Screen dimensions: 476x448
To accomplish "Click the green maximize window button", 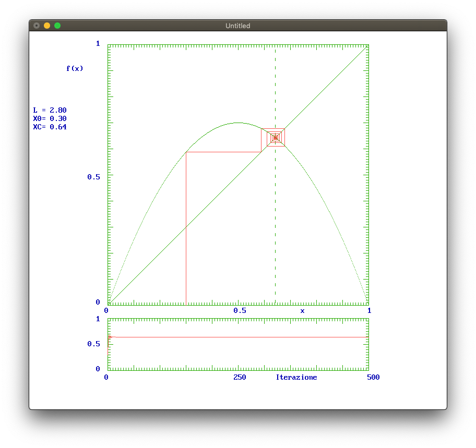I will (x=57, y=26).
